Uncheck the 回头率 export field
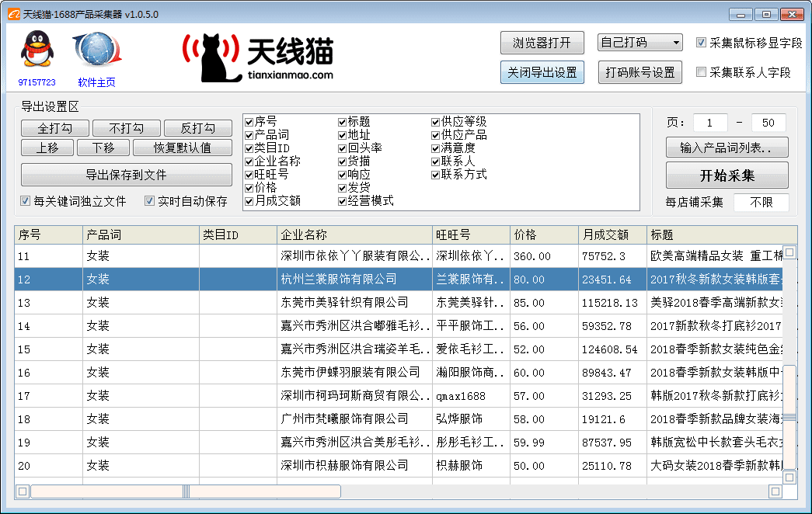 [343, 148]
